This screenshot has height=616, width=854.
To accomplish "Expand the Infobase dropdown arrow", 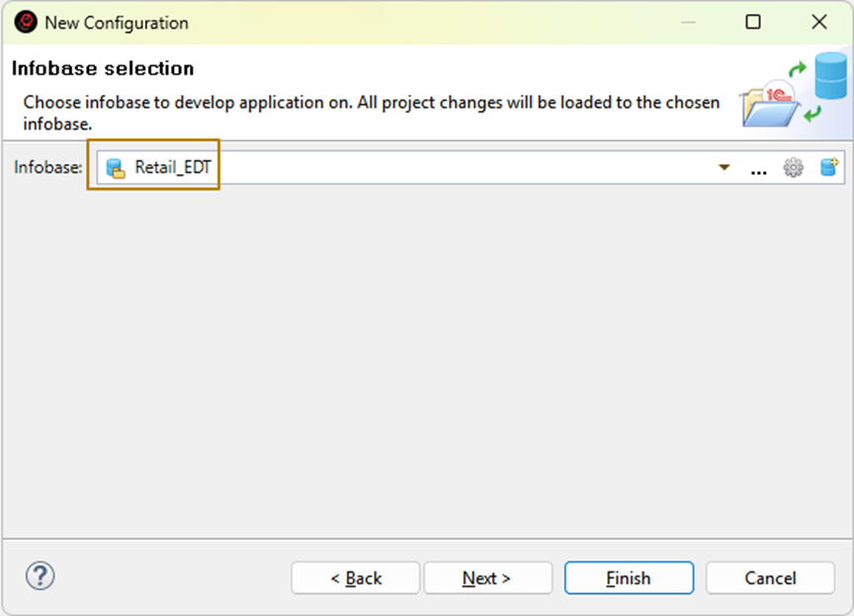I will click(x=725, y=168).
